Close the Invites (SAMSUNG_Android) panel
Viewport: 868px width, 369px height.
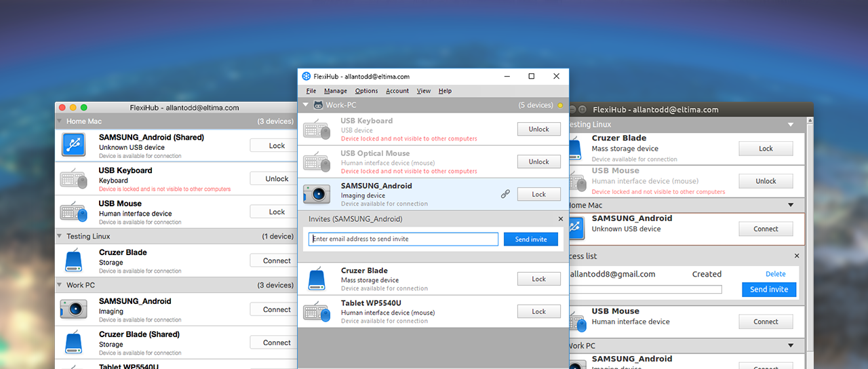coord(561,219)
